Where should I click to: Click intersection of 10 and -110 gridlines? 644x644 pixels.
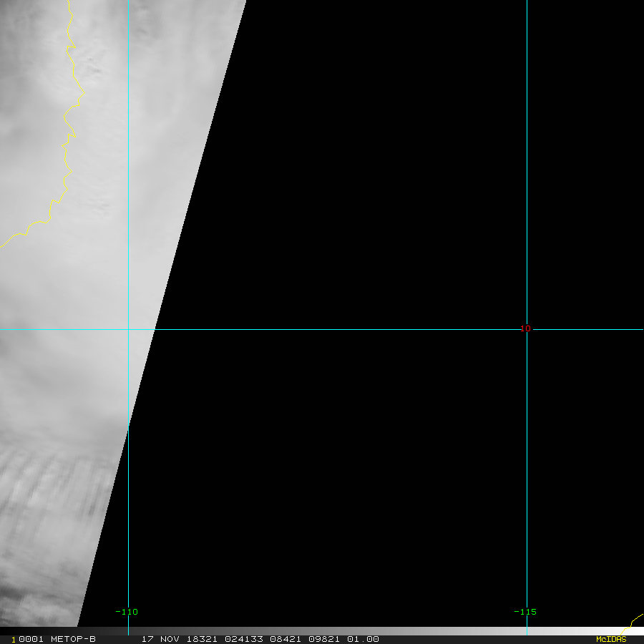(x=129, y=329)
